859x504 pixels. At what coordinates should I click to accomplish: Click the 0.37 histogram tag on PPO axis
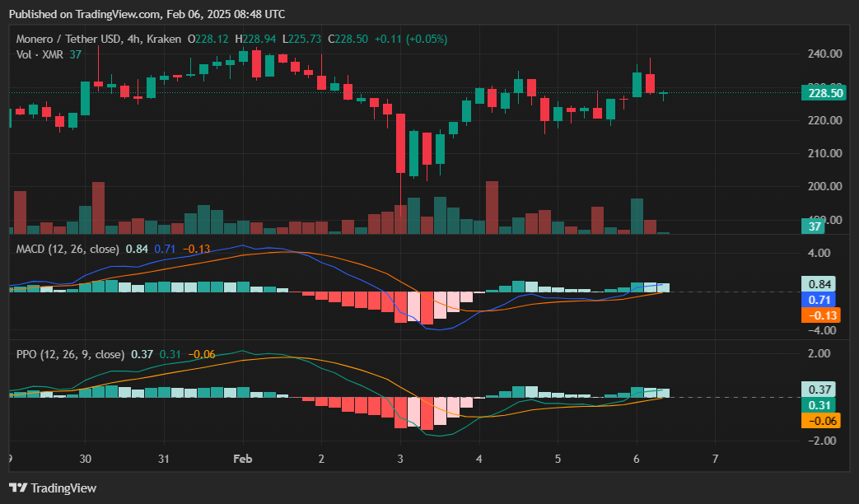820,390
